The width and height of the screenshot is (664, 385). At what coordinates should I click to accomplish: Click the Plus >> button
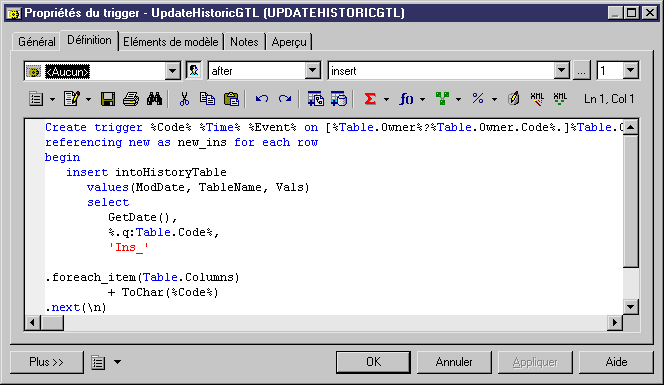pos(47,362)
